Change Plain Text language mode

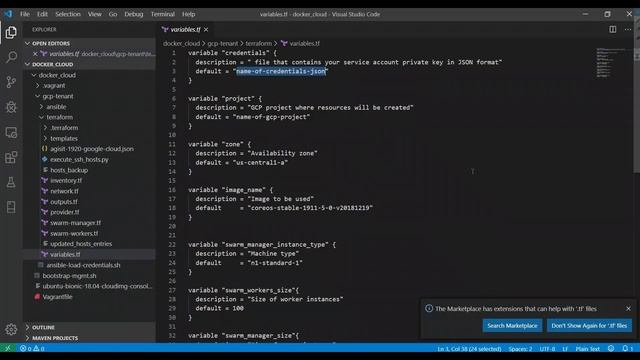pos(588,349)
